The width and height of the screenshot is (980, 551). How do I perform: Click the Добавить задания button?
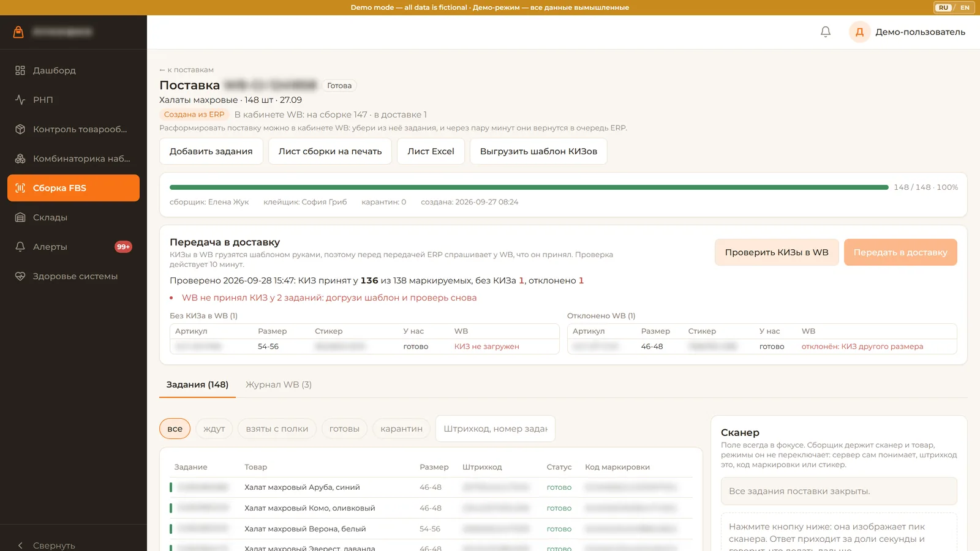click(x=211, y=151)
